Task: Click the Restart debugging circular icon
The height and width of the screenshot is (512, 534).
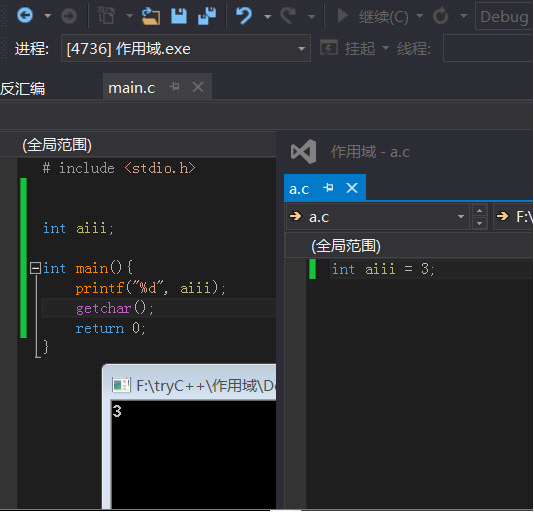Action: click(440, 16)
